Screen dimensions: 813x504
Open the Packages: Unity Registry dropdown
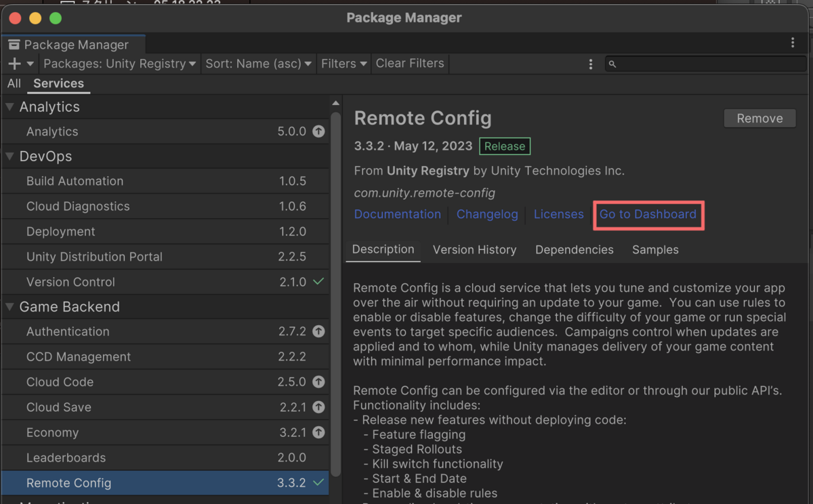[119, 64]
